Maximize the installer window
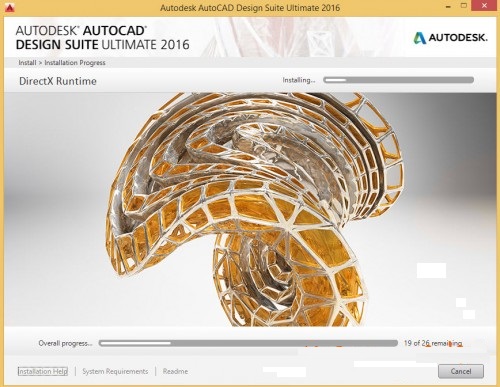The width and height of the screenshot is (500, 387). coord(464,6)
